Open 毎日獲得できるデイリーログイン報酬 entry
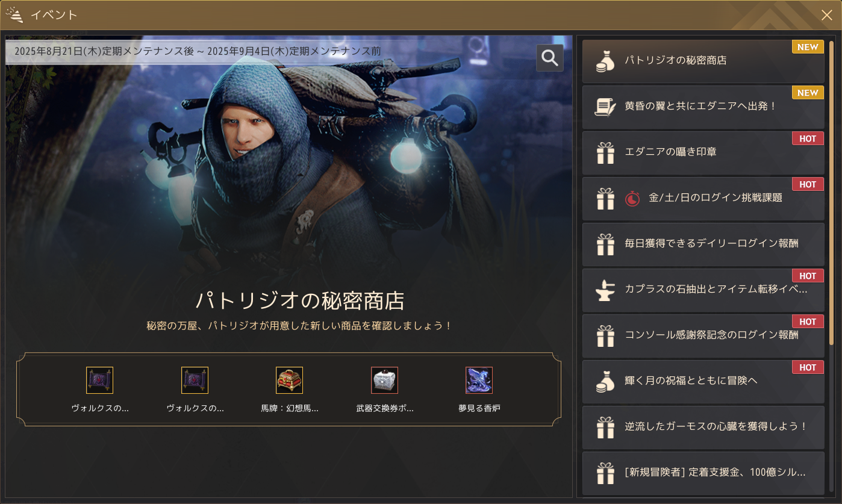This screenshot has height=504, width=842. point(703,244)
